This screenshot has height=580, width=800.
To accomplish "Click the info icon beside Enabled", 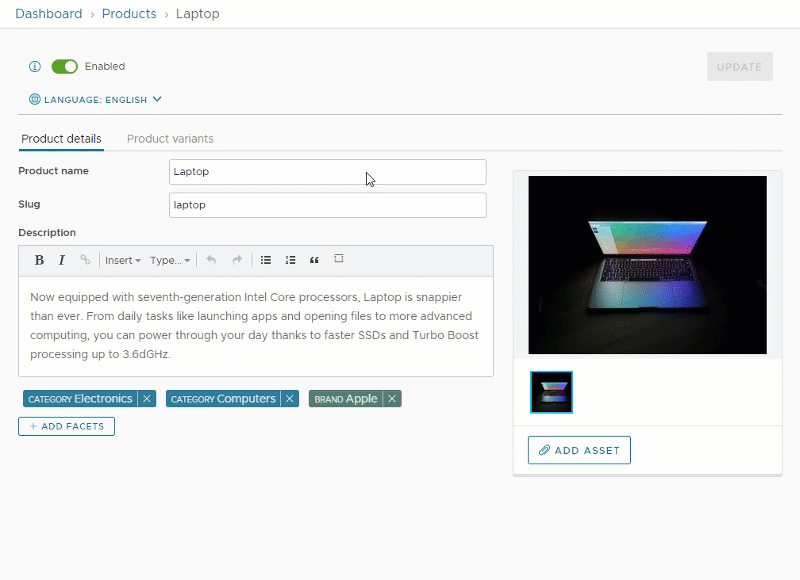I will pos(35,67).
